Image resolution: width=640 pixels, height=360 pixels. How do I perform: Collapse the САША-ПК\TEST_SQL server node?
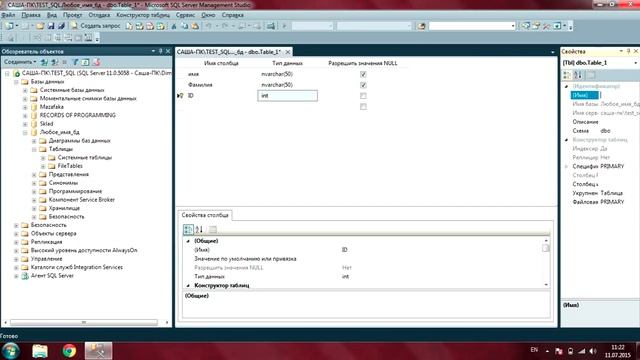7,73
